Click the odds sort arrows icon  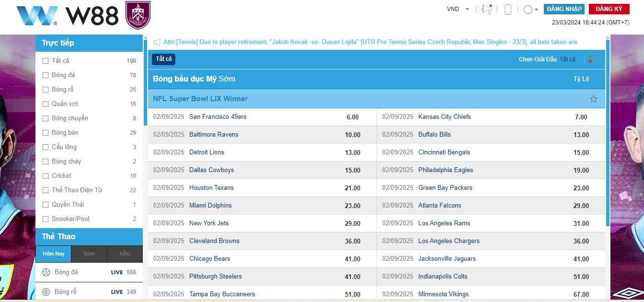pyautogui.click(x=590, y=59)
